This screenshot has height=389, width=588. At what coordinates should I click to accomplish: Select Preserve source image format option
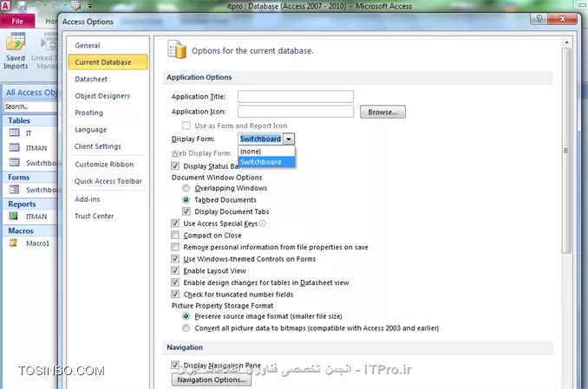click(x=186, y=316)
